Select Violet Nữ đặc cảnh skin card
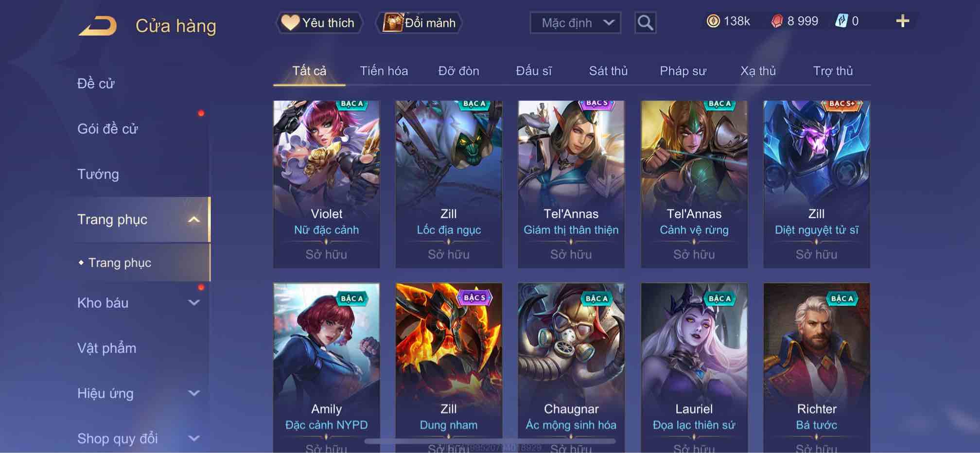The width and height of the screenshot is (980, 453). 326,184
